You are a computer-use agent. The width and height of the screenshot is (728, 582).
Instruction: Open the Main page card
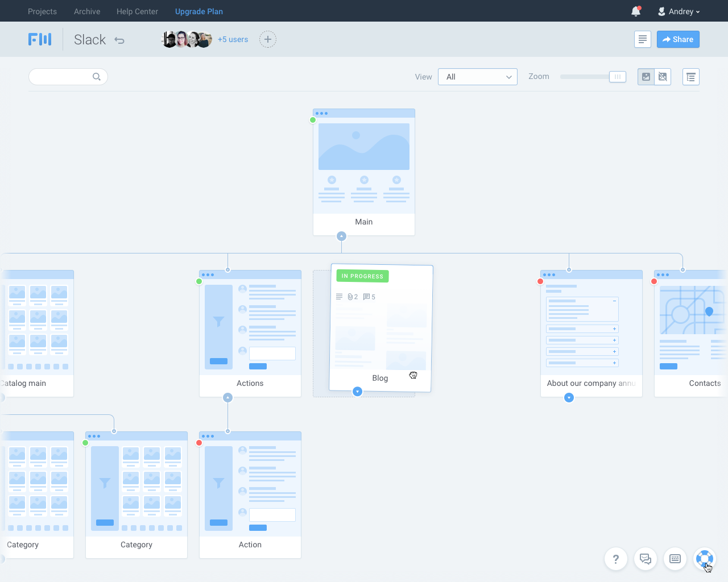pos(364,172)
